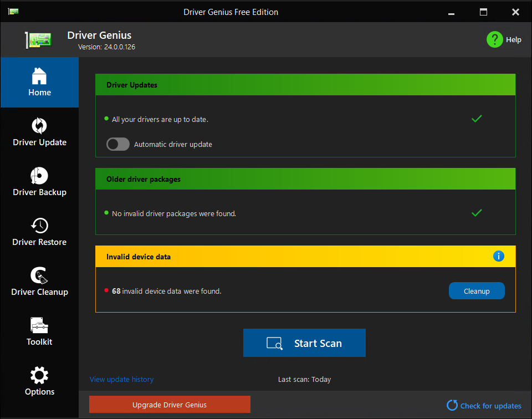
Task: Open Driver Restore from the sidebar
Action: click(39, 233)
